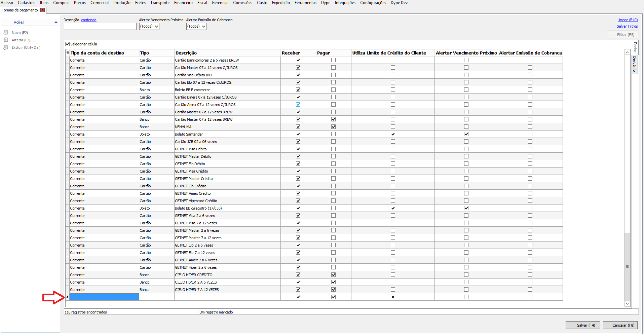Toggle Pagar checkbox for Boleto Santander

pos(333,134)
